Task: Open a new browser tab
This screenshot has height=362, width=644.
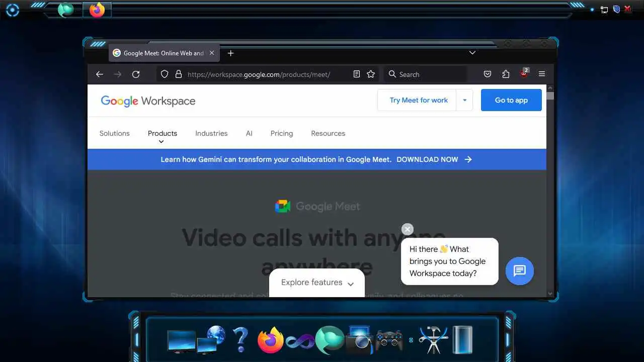Action: pos(230,53)
